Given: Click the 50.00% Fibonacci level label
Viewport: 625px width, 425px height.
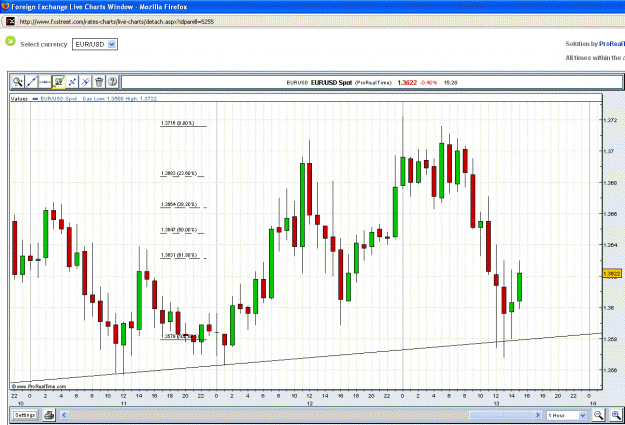Looking at the screenshot, I should click(179, 230).
